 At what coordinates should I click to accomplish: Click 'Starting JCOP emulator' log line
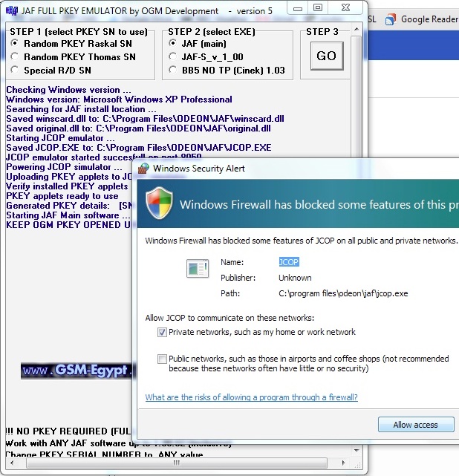(x=60, y=138)
